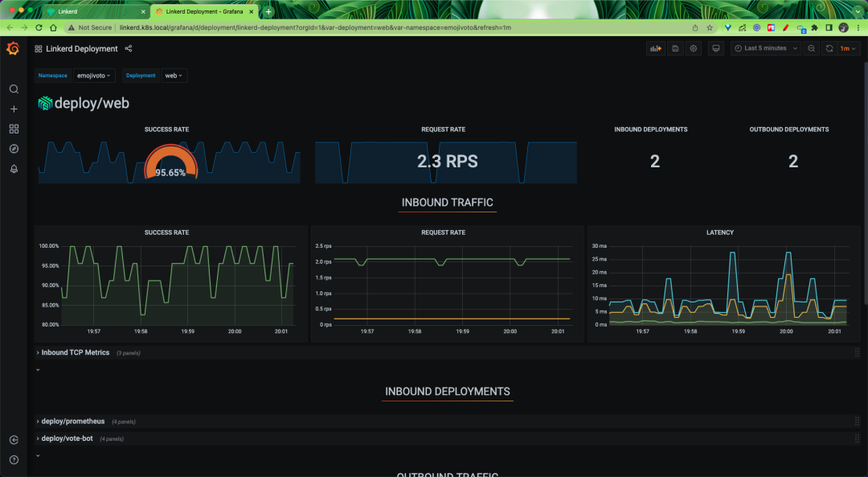The height and width of the screenshot is (477, 868).
Task: Refresh the dashboard now
Action: [829, 49]
